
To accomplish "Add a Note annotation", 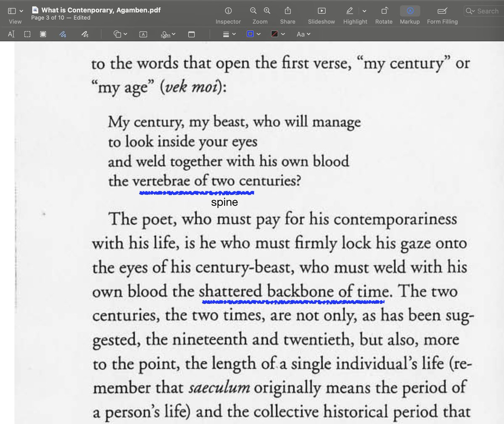I will click(192, 34).
